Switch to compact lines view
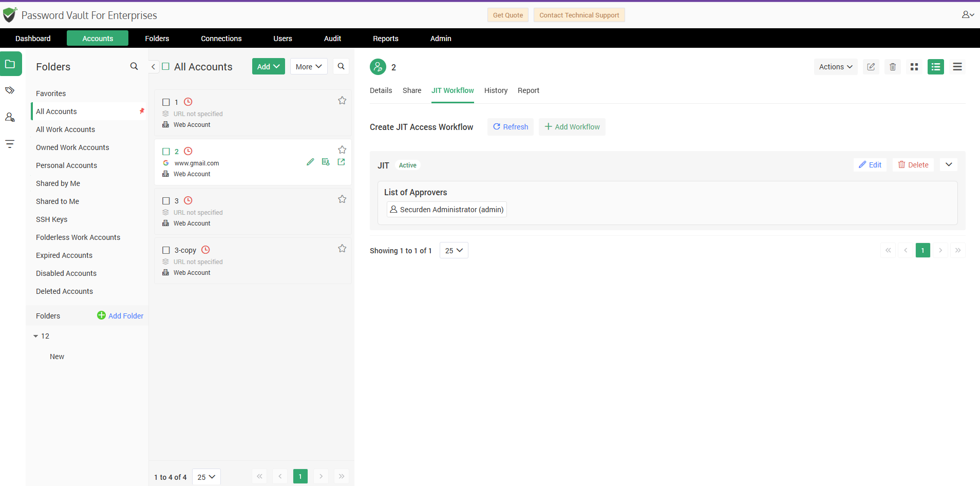The width and height of the screenshot is (980, 486). pos(957,67)
